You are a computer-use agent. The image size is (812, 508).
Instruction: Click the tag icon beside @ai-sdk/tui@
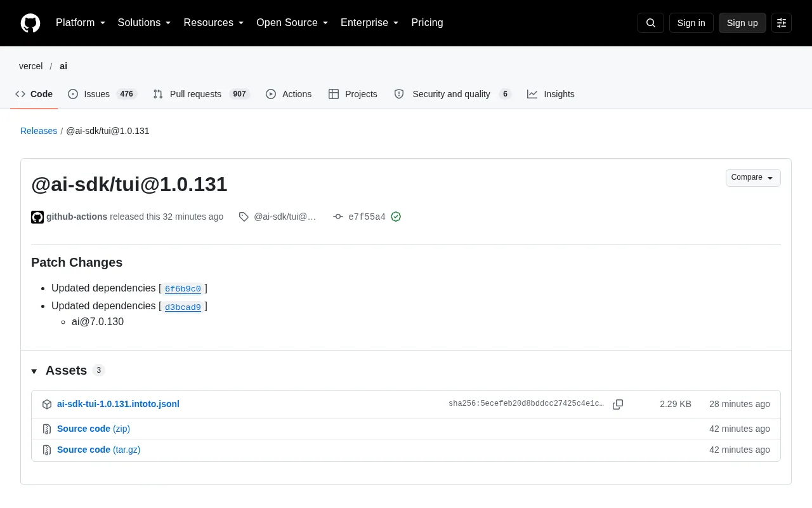(x=244, y=217)
